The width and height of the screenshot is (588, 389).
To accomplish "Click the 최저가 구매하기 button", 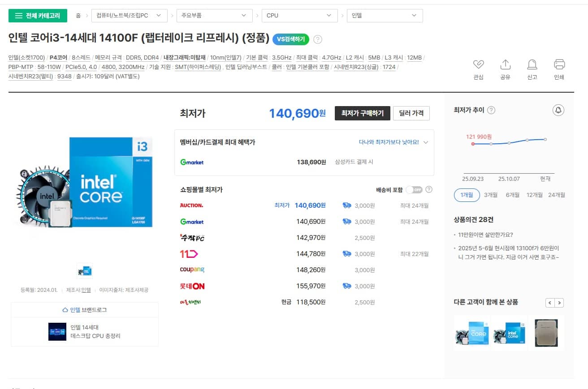I will (x=362, y=113).
